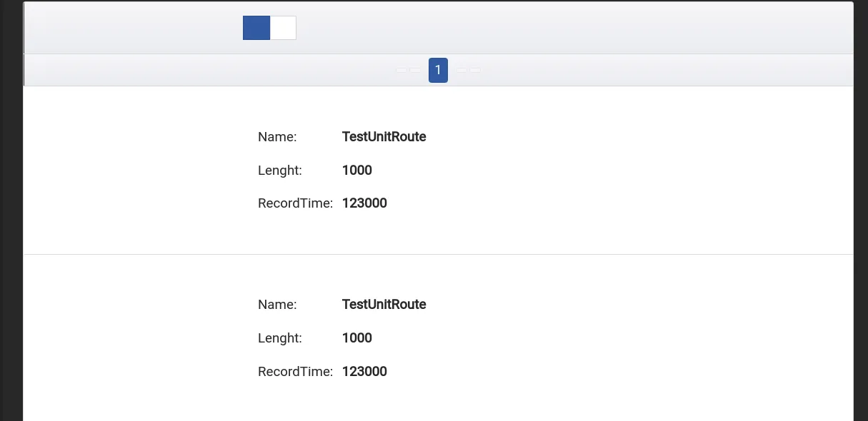Click TestUnitRoute name in first record
The height and width of the screenshot is (421, 868).
click(x=384, y=136)
